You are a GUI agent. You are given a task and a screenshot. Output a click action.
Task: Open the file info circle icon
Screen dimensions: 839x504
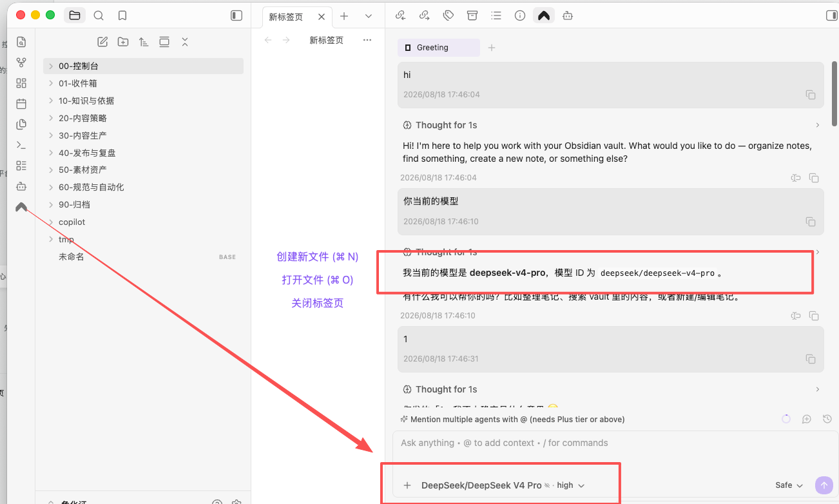520,15
